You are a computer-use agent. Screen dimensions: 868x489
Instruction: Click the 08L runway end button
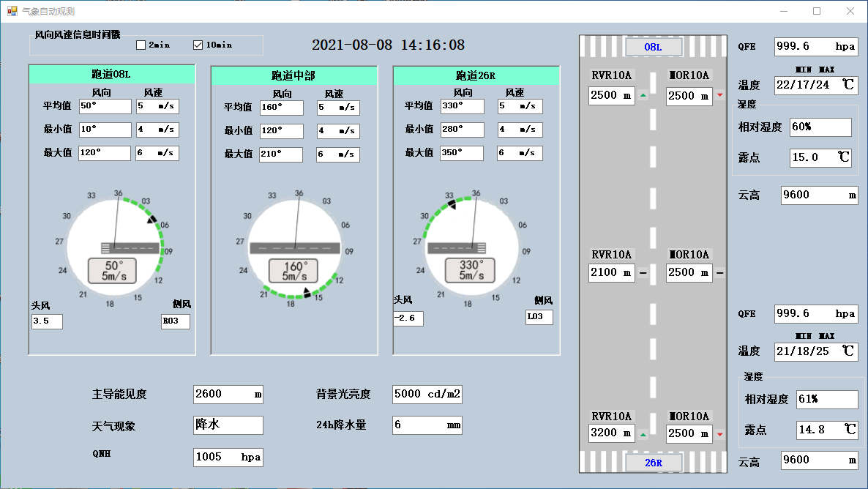click(x=654, y=47)
